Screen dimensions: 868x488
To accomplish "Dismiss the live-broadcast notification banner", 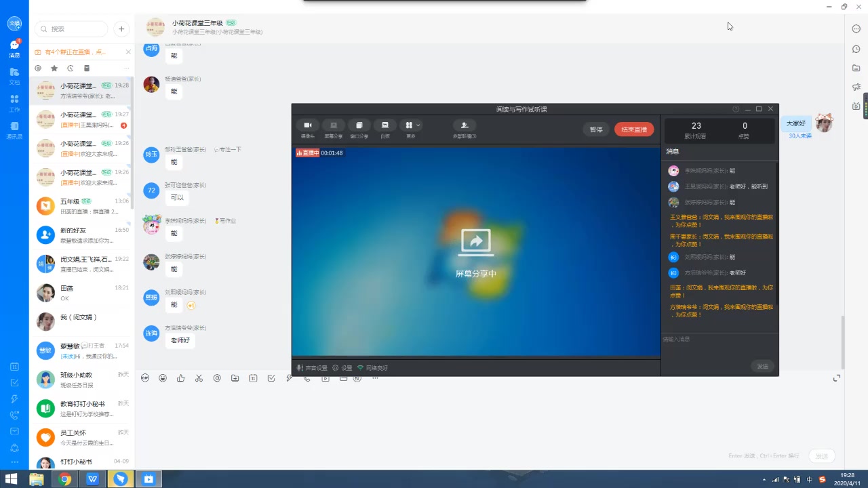I will (128, 52).
